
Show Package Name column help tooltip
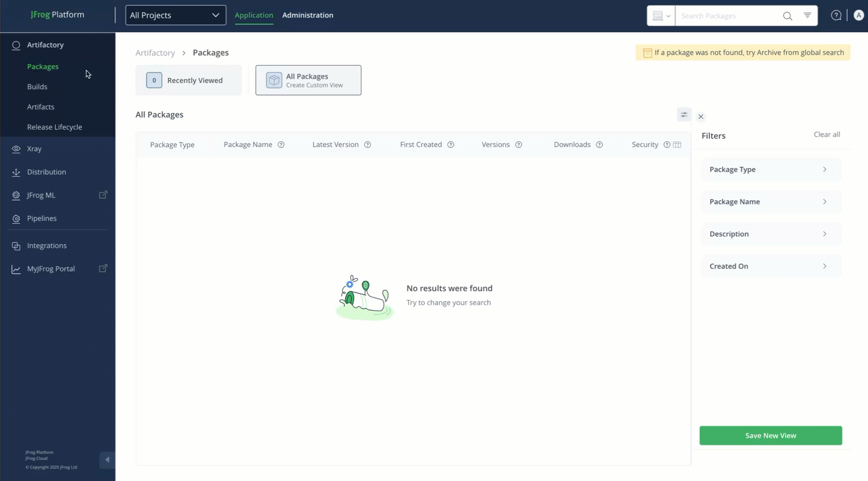[281, 145]
